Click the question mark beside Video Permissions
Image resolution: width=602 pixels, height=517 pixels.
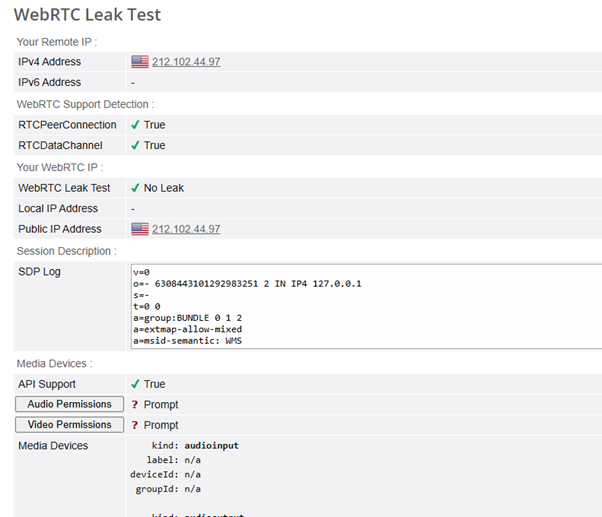(135, 425)
